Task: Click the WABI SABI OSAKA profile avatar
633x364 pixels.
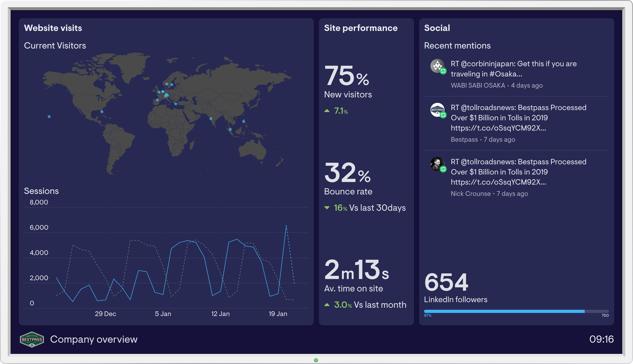Action: pos(437,66)
